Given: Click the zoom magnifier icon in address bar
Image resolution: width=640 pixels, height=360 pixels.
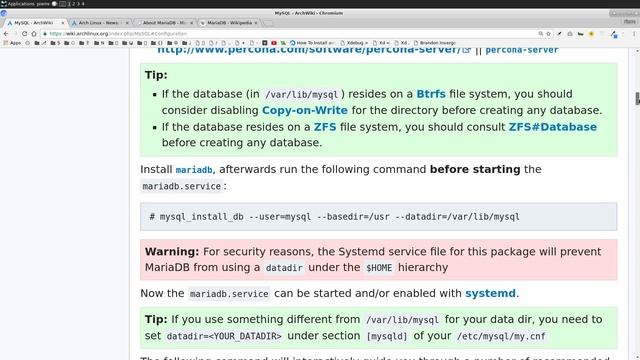Looking at the screenshot, I should tap(540, 34).
